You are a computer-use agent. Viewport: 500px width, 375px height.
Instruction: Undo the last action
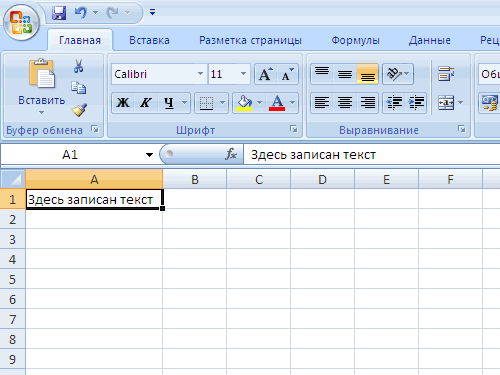(81, 13)
